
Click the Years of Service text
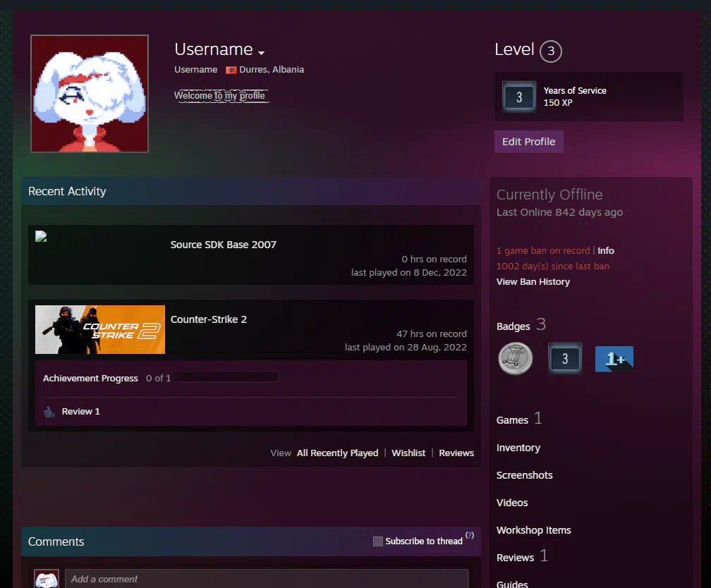[x=575, y=91]
